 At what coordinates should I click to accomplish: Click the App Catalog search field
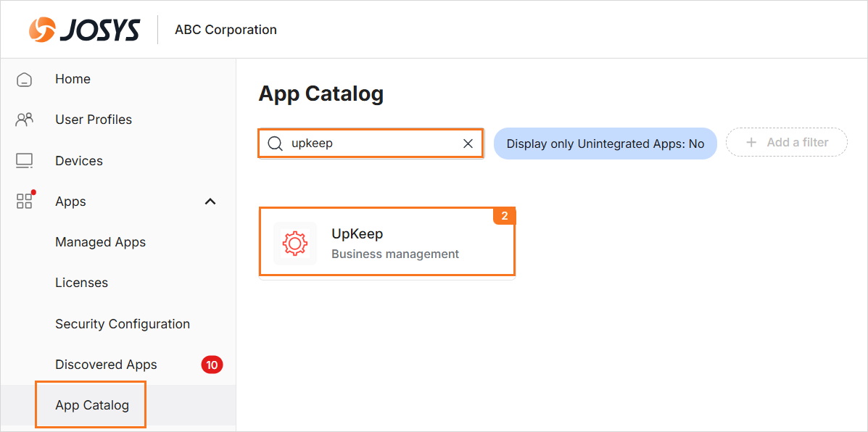371,144
